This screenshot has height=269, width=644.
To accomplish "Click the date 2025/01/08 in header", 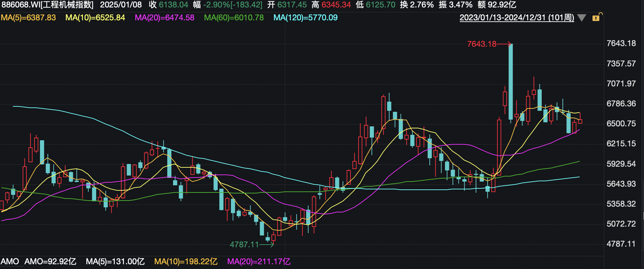I will pyautogui.click(x=121, y=5).
